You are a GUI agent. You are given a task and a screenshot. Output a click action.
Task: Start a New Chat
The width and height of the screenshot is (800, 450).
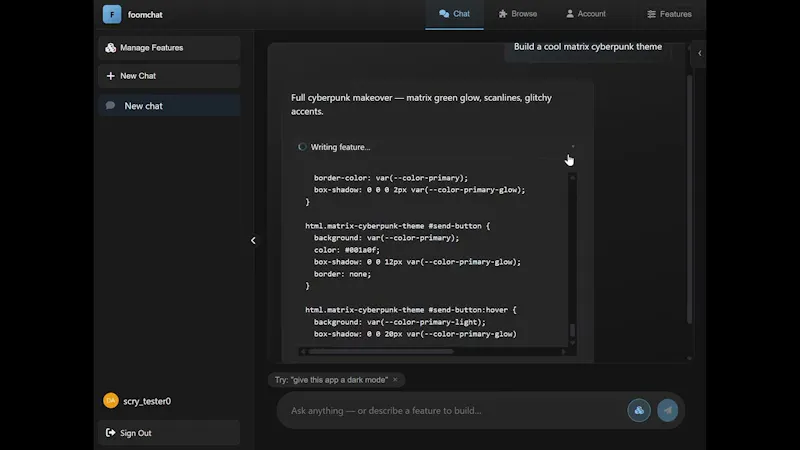[x=169, y=76]
